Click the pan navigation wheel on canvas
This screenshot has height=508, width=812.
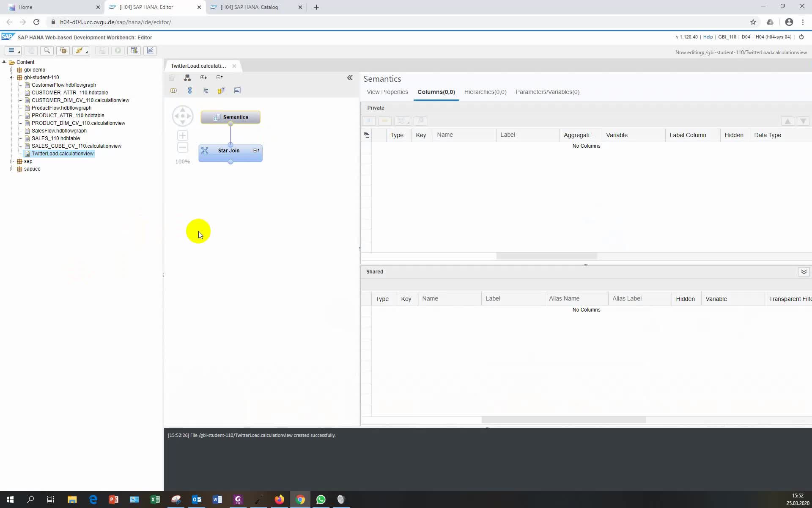click(x=183, y=116)
